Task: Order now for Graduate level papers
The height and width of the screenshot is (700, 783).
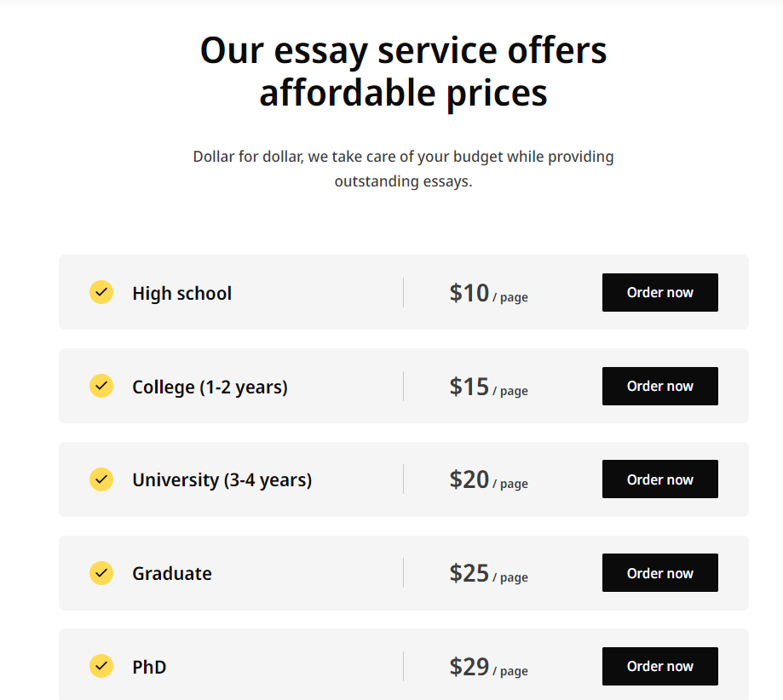Action: click(x=659, y=572)
